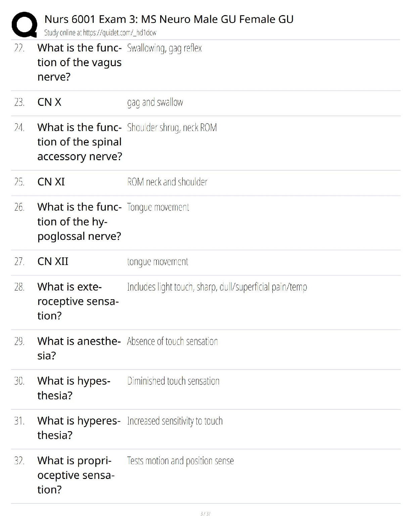Select the hypoglossal nerve question
Viewport: 411px width, 532px height.
pos(80,222)
